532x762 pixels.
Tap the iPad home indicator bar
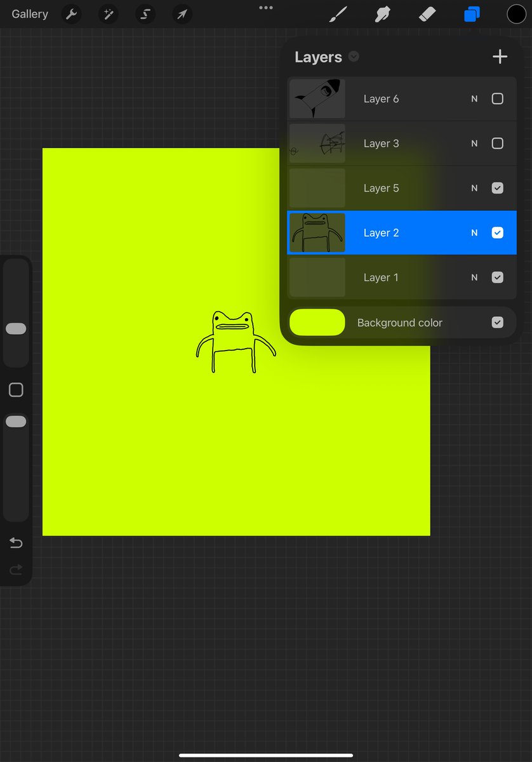pyautogui.click(x=266, y=755)
